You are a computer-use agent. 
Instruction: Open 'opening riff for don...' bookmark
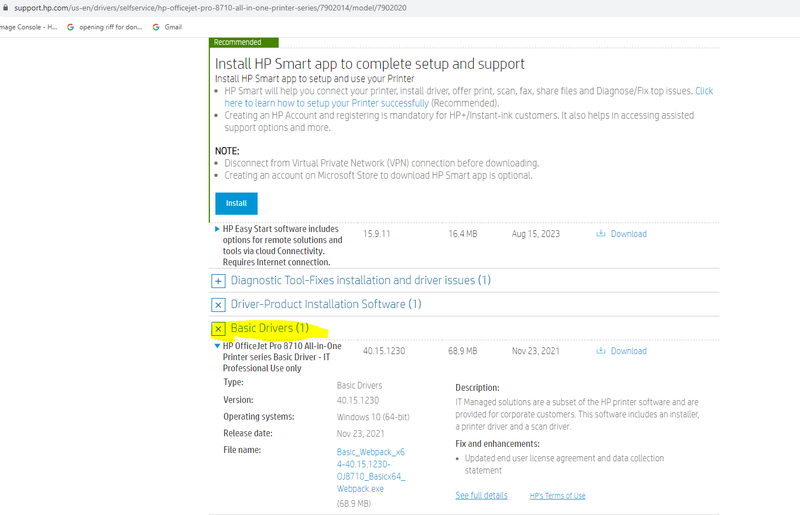111,27
